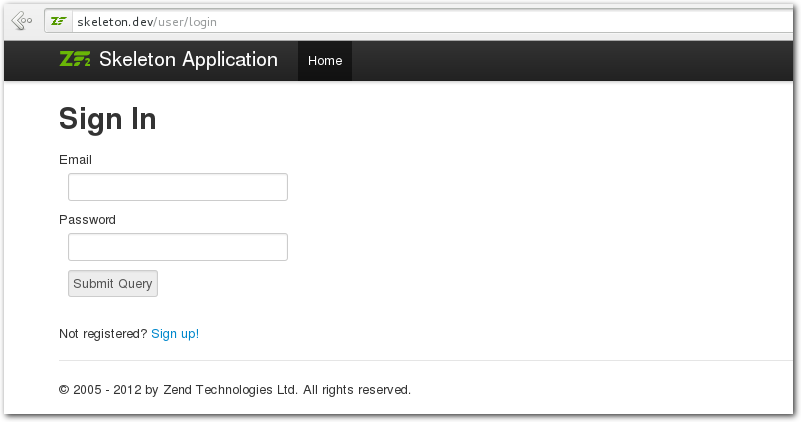The width and height of the screenshot is (801, 422).
Task: Click the ZF favicon in address bar
Action: [x=59, y=21]
